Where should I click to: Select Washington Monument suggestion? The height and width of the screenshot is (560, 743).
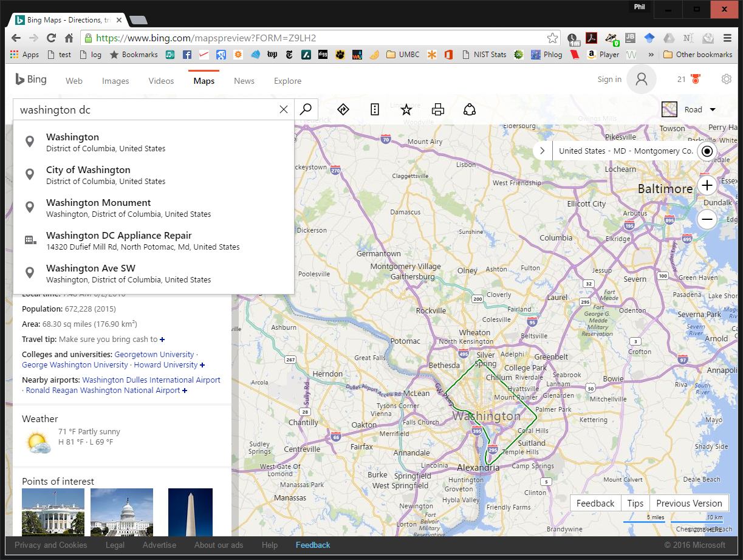tap(154, 208)
